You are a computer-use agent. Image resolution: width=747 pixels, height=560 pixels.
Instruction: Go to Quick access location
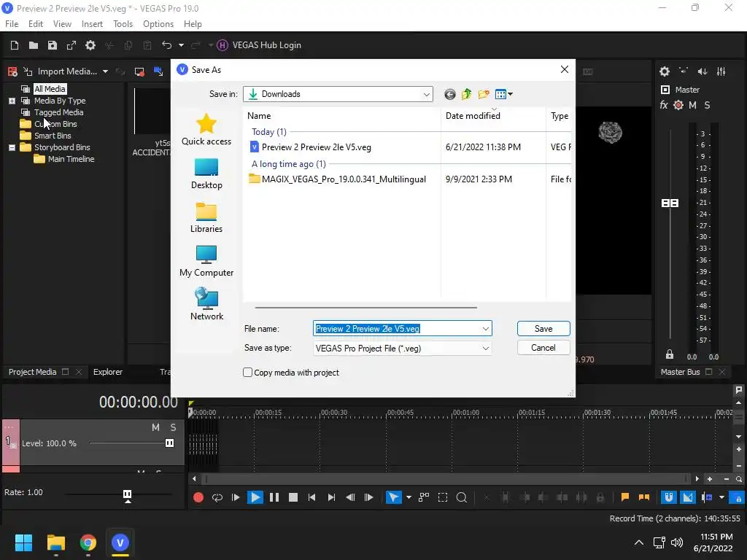click(x=206, y=130)
